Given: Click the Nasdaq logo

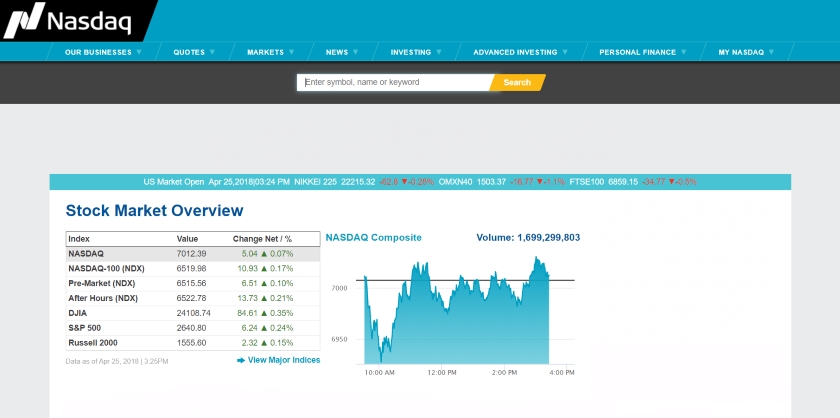Looking at the screenshot, I should tap(68, 21).
